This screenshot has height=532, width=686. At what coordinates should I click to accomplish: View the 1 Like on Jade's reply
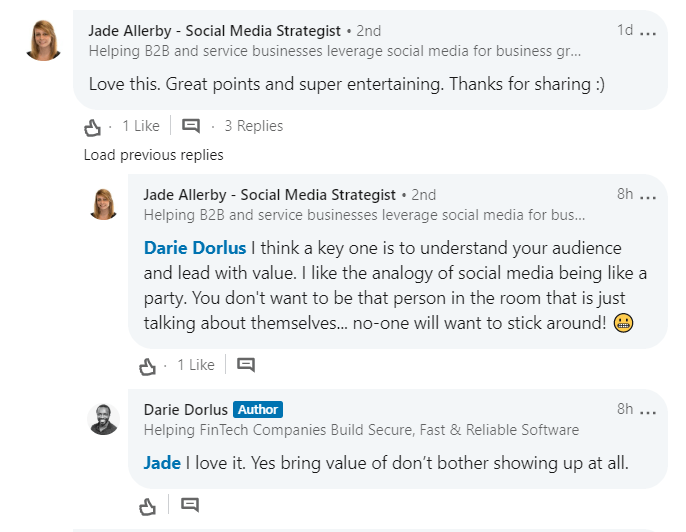click(196, 365)
